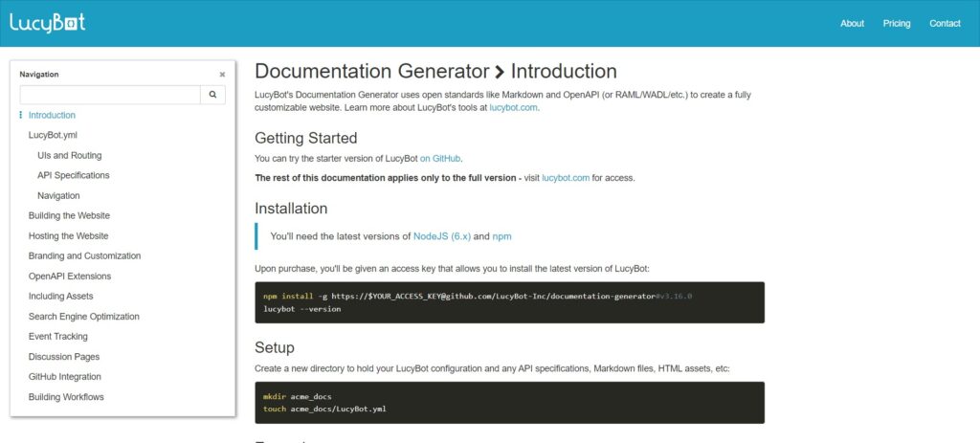
Task: Click the 'lucybot --version' code line
Action: point(301,309)
